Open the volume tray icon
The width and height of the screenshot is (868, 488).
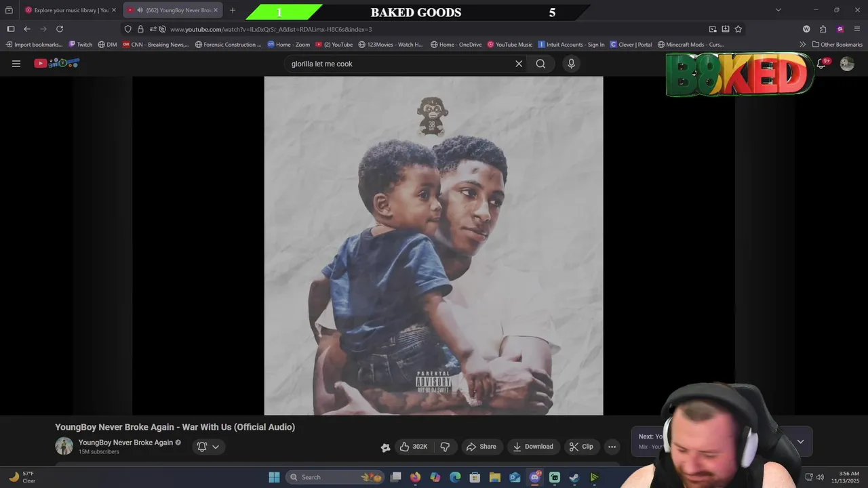click(820, 477)
